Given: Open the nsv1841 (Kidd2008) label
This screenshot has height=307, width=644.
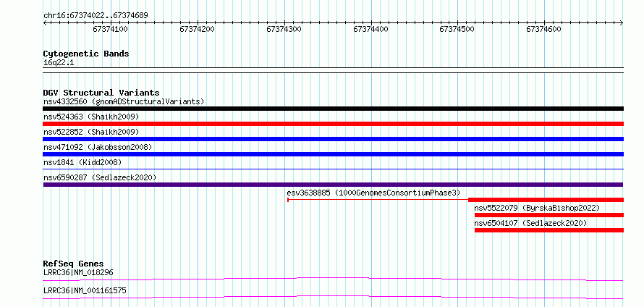Looking at the screenshot, I should [82, 162].
